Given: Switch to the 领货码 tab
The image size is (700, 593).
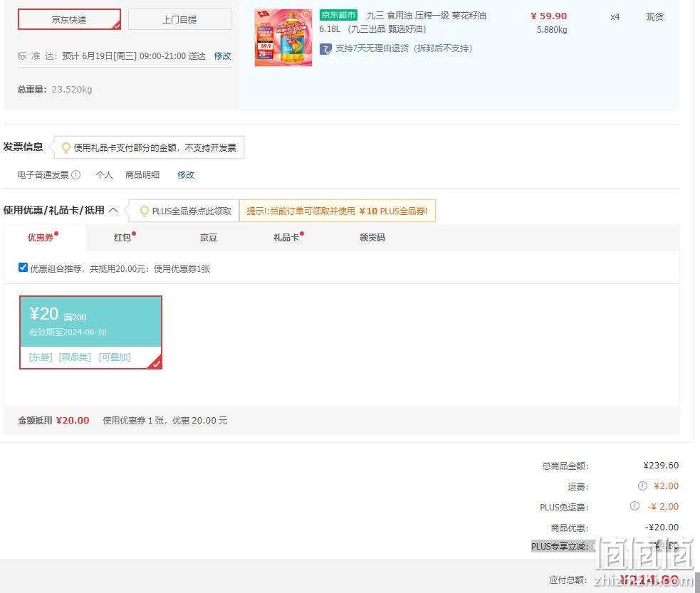Looking at the screenshot, I should point(372,237).
